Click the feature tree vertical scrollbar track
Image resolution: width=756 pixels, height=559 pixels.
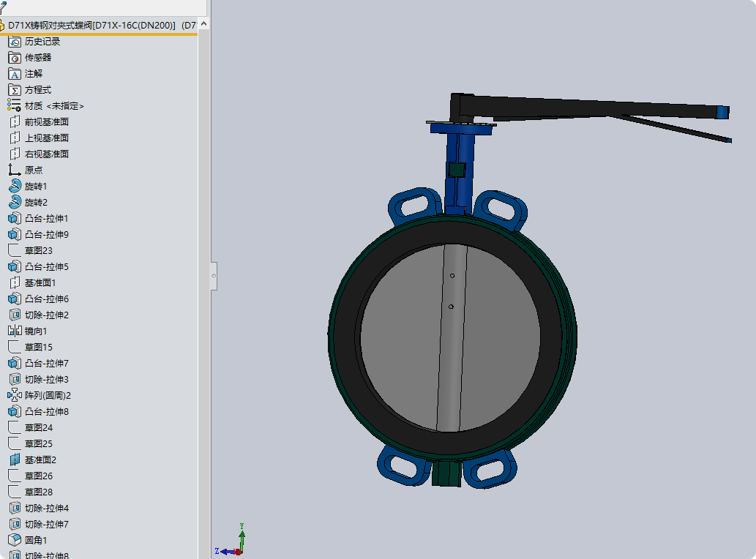(x=204, y=294)
